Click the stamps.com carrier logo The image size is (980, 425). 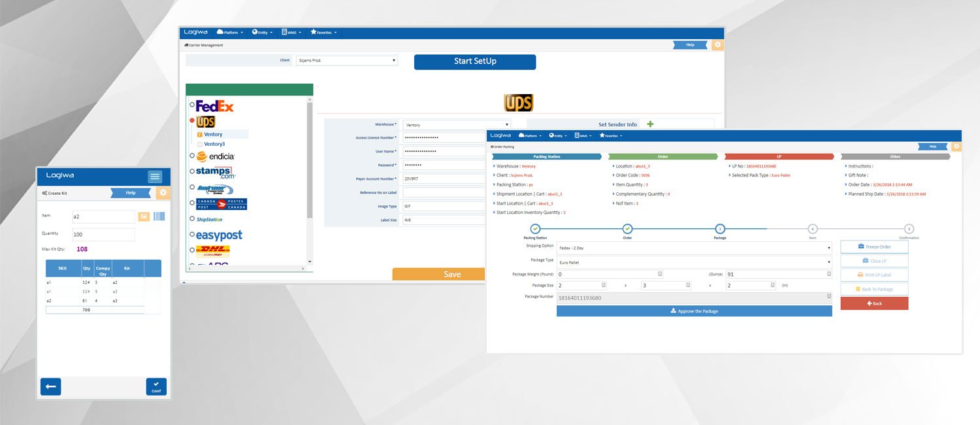[216, 173]
